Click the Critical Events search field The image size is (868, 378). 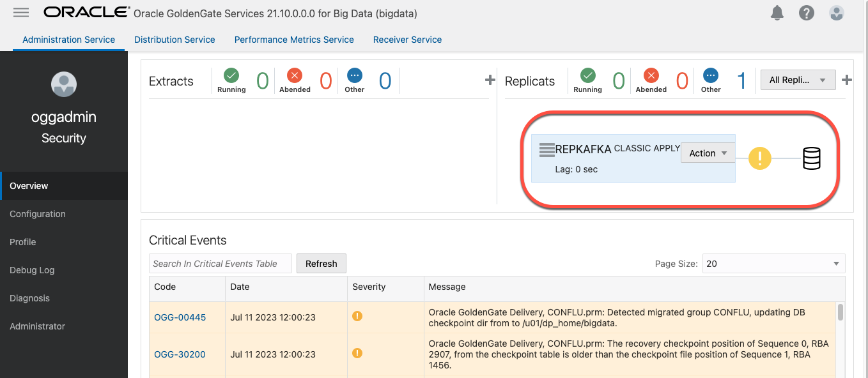[x=221, y=264]
